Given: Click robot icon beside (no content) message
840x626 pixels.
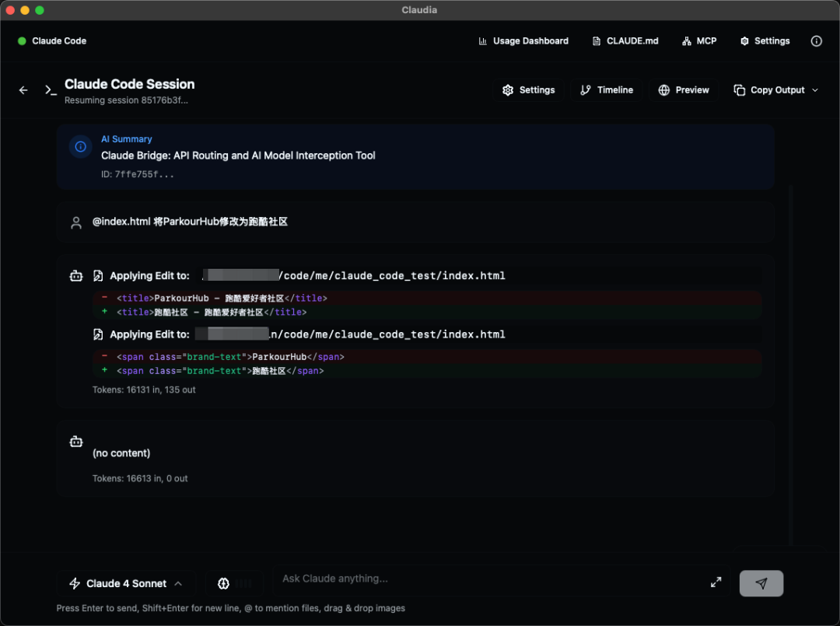Looking at the screenshot, I should coord(76,441).
